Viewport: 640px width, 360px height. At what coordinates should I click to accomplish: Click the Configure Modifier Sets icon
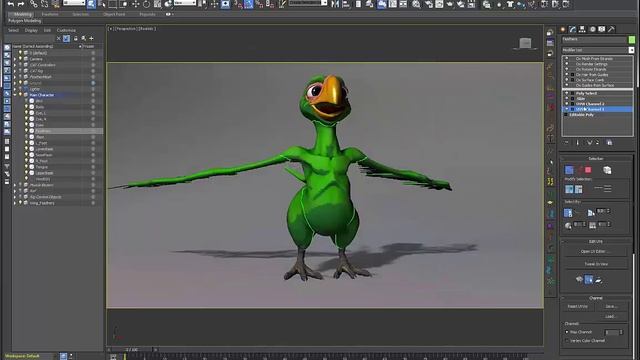[x=609, y=142]
